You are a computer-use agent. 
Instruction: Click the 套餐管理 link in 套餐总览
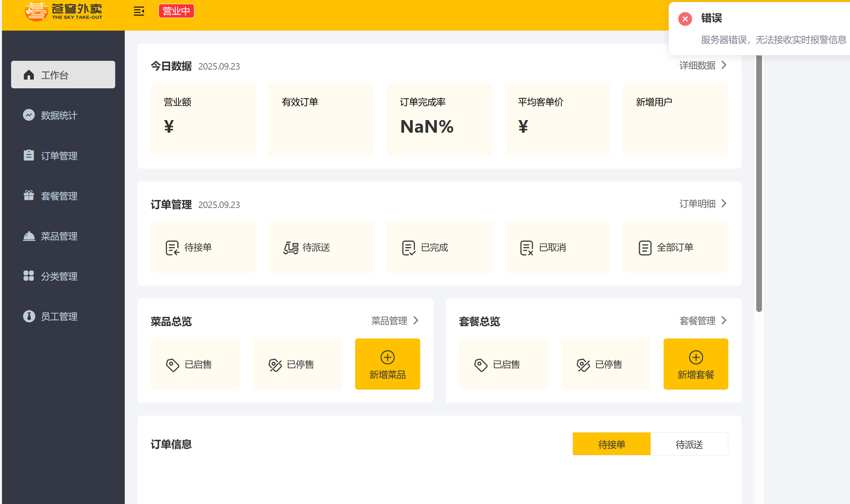pyautogui.click(x=697, y=320)
